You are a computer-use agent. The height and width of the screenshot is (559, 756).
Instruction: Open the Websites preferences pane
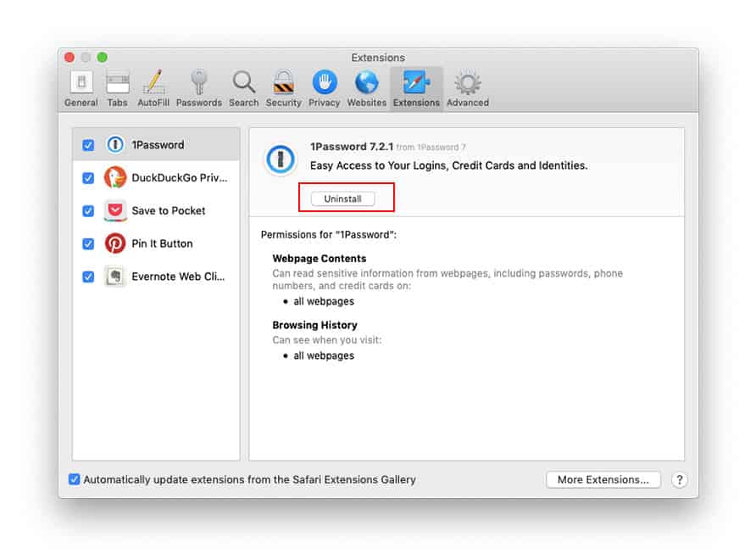(x=366, y=89)
